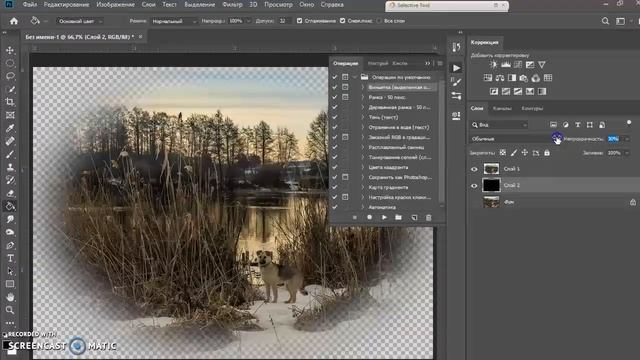The height and width of the screenshot is (360, 640).
Task: Toggle dialog for Сохранить как Photoshop action
Action: (345, 177)
